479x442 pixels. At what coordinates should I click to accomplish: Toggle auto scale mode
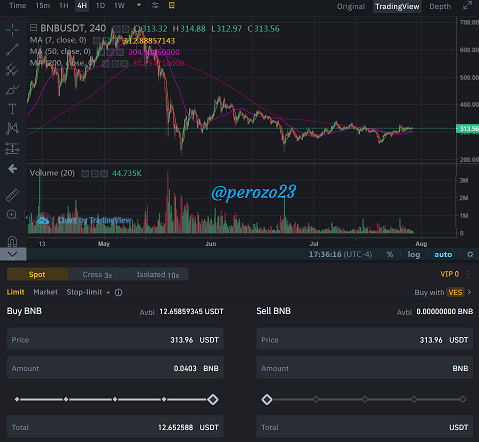(443, 254)
